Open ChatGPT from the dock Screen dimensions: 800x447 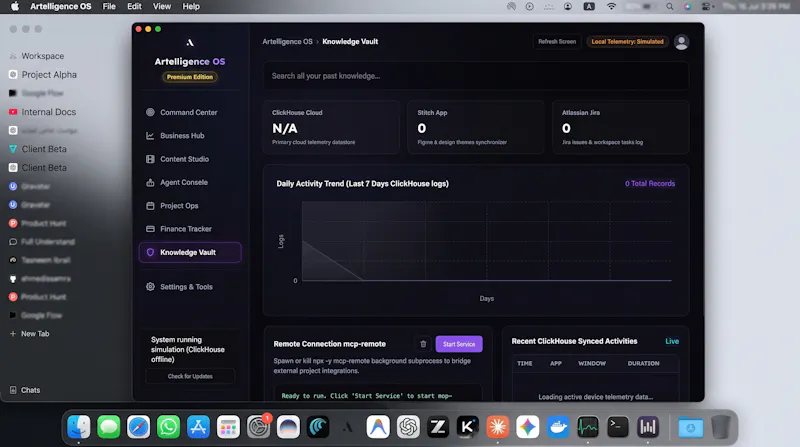(x=408, y=427)
